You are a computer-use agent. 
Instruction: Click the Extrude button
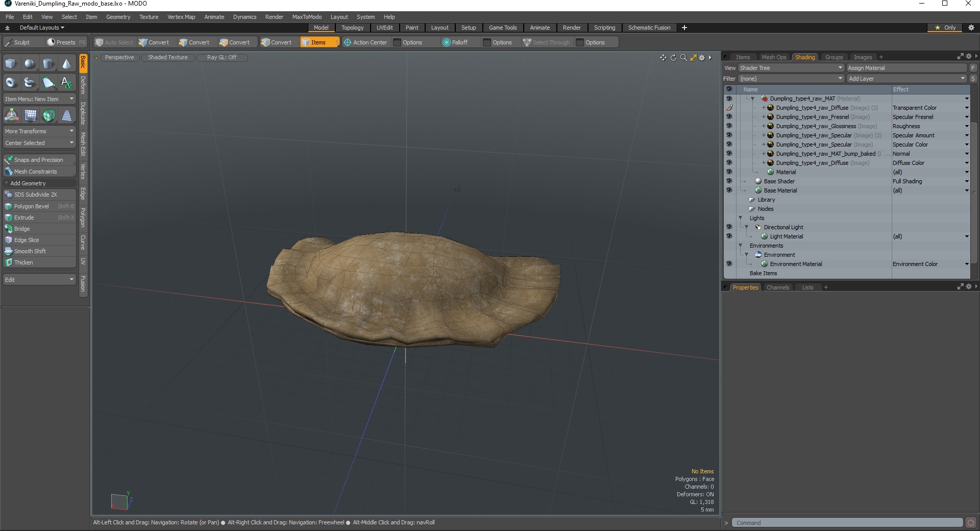coord(39,218)
